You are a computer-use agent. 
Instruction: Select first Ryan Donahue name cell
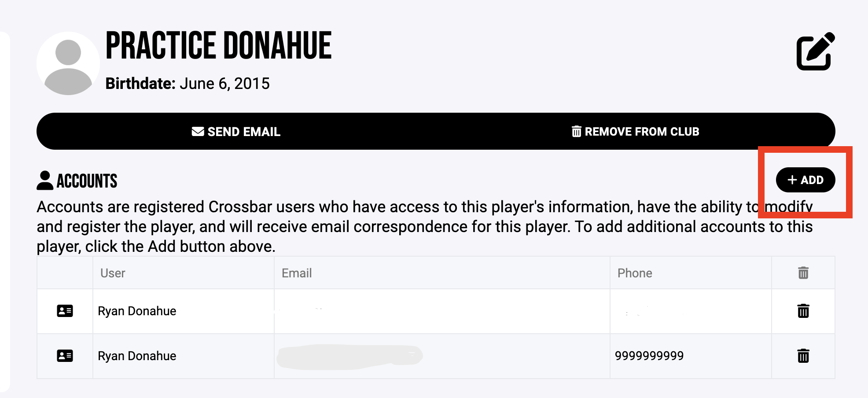(x=137, y=311)
